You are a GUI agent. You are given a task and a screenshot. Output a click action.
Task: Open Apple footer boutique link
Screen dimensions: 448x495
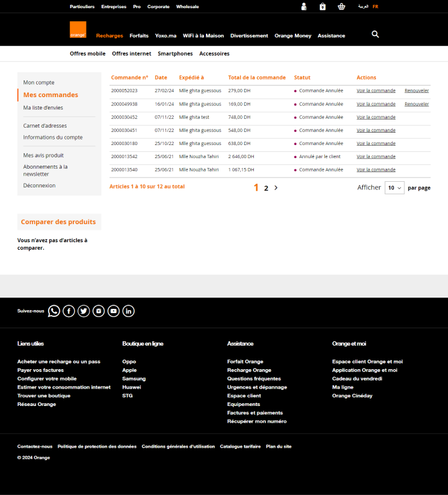tap(129, 370)
